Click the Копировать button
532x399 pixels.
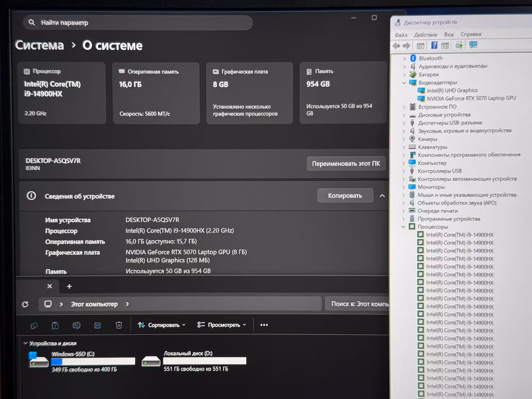tap(345, 196)
